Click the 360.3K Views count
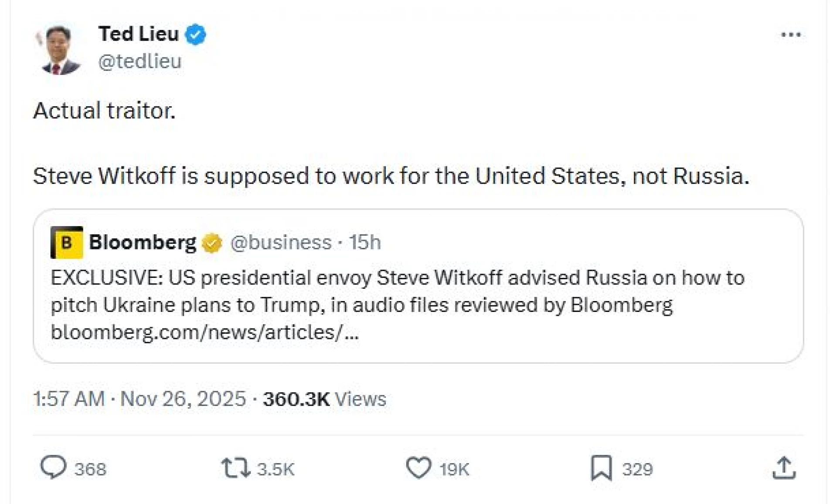Screen dimensions: 837x504 click(324, 399)
